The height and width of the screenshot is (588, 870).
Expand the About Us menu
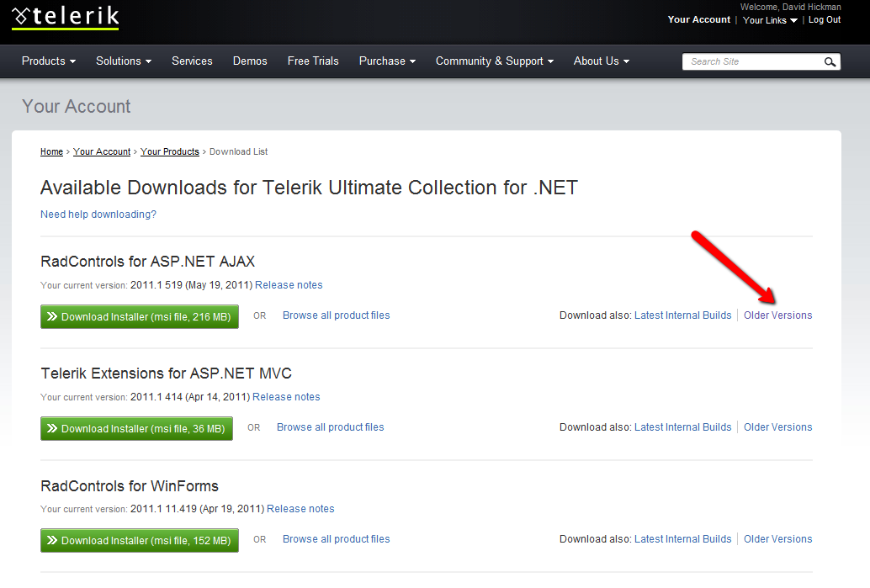coord(602,61)
